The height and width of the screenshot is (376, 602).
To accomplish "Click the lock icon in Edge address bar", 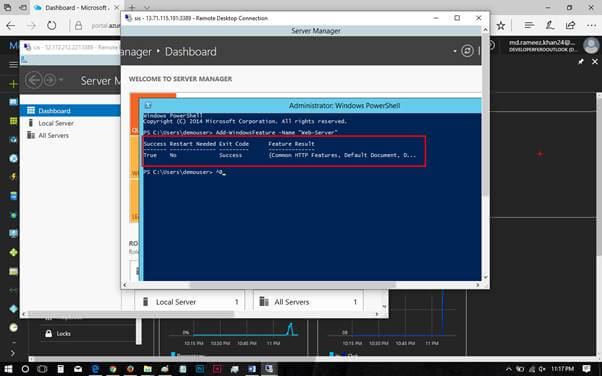I will pyautogui.click(x=78, y=26).
